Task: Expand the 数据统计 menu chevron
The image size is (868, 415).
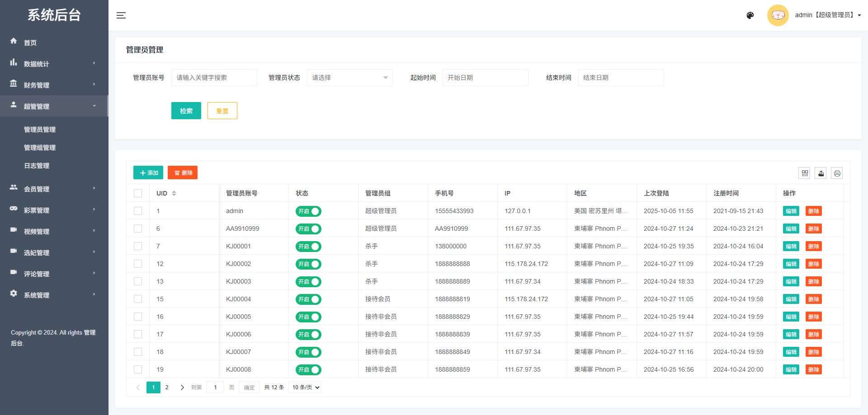Action: [x=94, y=63]
